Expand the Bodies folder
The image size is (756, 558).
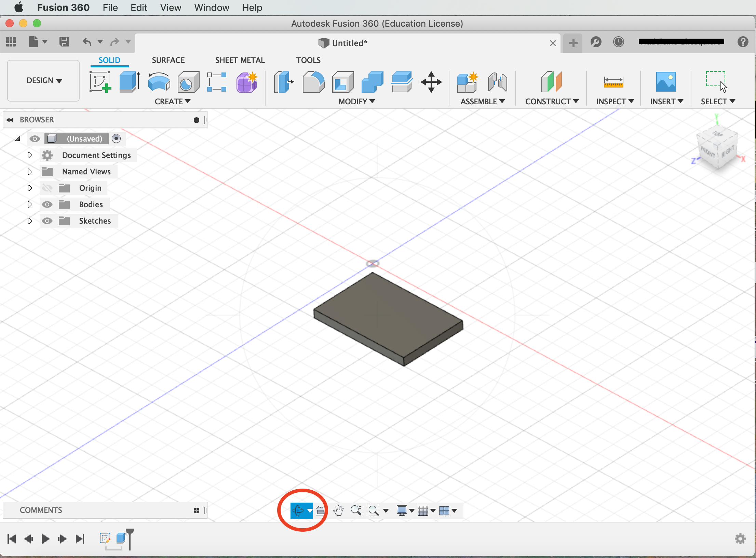tap(30, 204)
